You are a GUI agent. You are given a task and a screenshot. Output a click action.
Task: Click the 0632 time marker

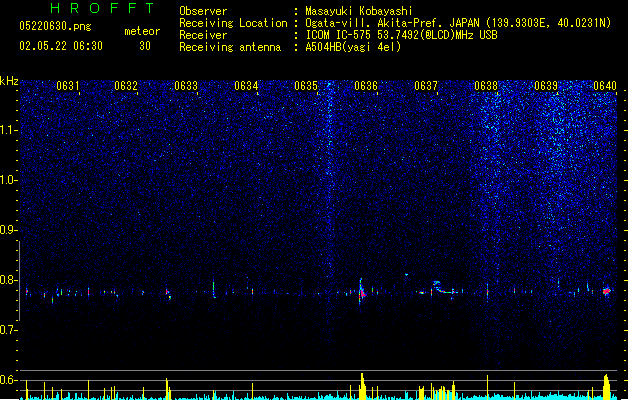tap(126, 86)
